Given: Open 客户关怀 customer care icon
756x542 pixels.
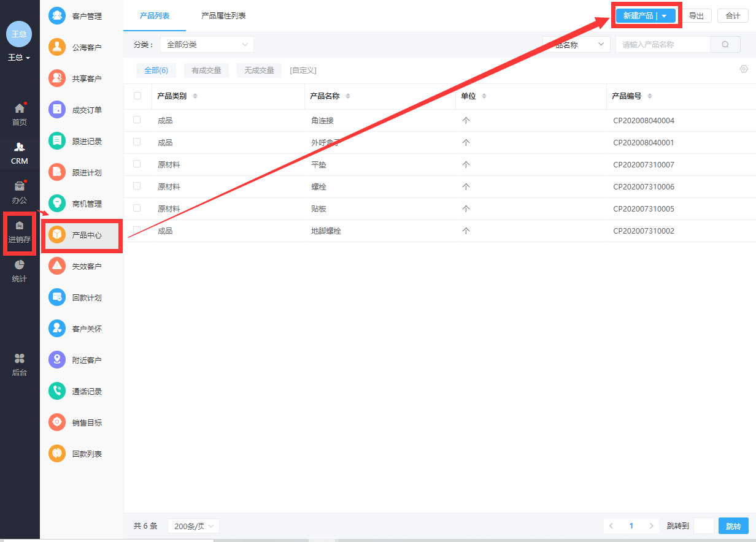Looking at the screenshot, I should (57, 329).
